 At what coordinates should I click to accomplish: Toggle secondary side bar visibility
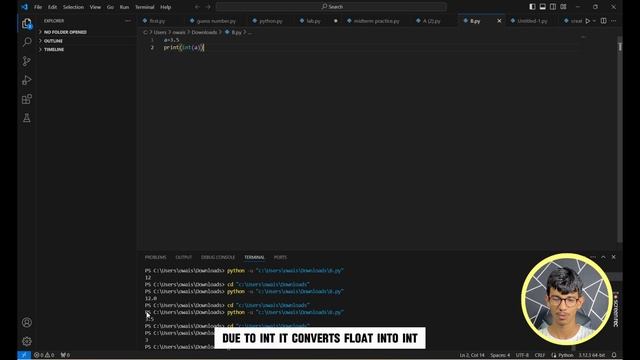pos(553,7)
